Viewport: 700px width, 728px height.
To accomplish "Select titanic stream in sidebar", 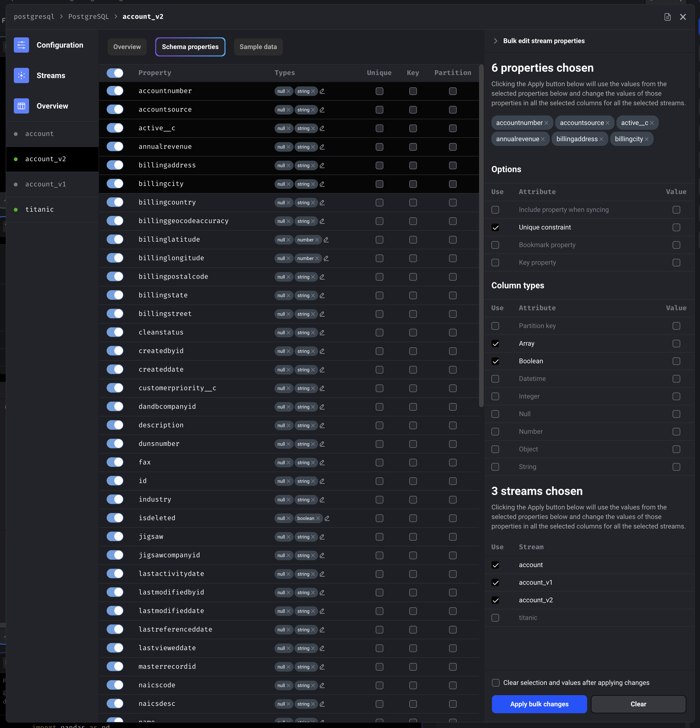I will 52,210.
